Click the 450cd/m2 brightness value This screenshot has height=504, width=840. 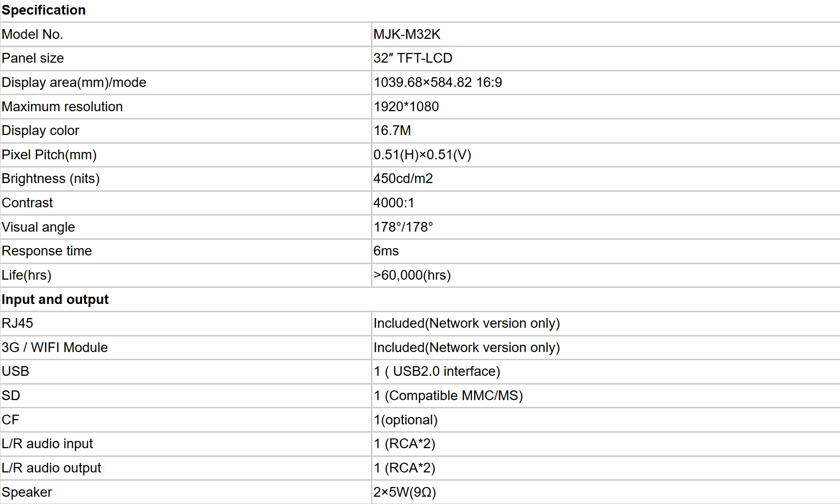(x=403, y=179)
